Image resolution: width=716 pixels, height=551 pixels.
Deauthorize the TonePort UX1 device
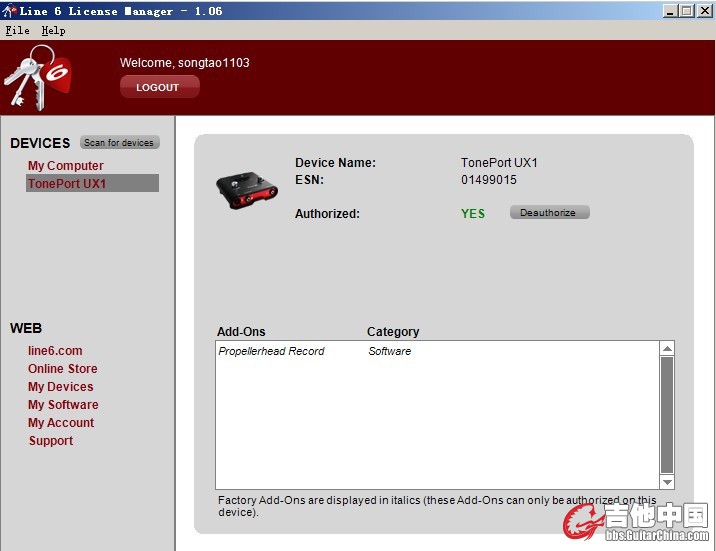pos(548,213)
